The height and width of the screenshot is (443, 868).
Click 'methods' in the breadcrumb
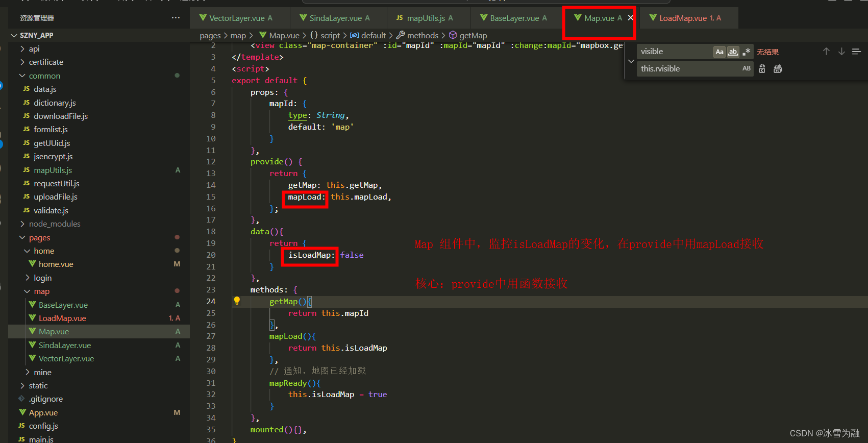(x=423, y=36)
